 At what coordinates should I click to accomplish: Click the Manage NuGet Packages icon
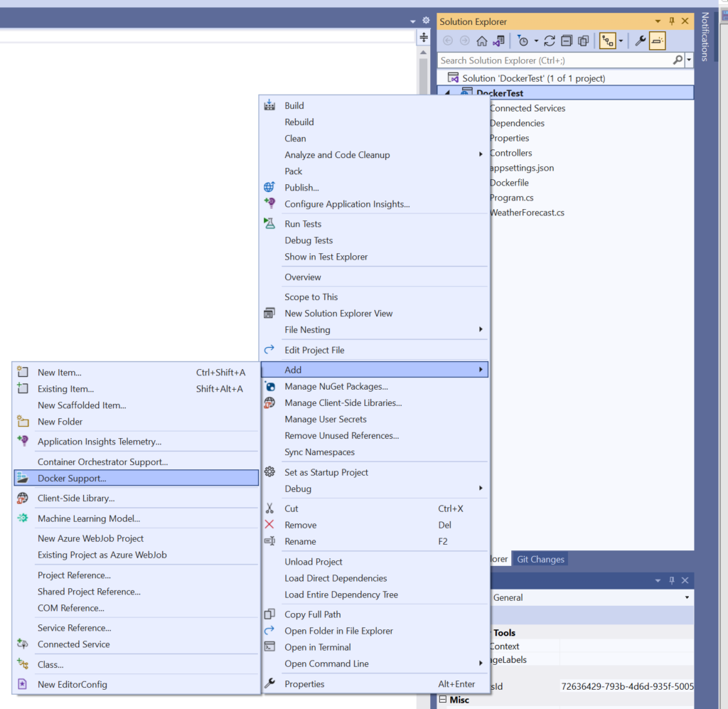point(269,386)
